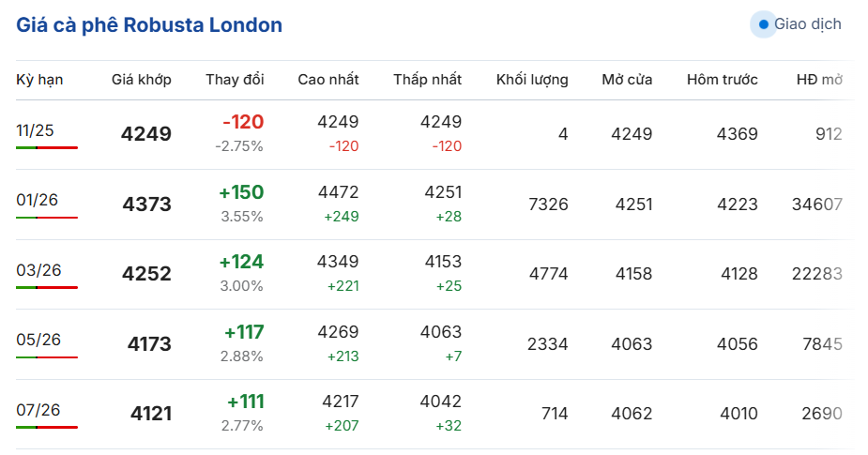Viewport: 868px width, 455px height.
Task: Click the green +124 change value
Action: [x=242, y=262]
